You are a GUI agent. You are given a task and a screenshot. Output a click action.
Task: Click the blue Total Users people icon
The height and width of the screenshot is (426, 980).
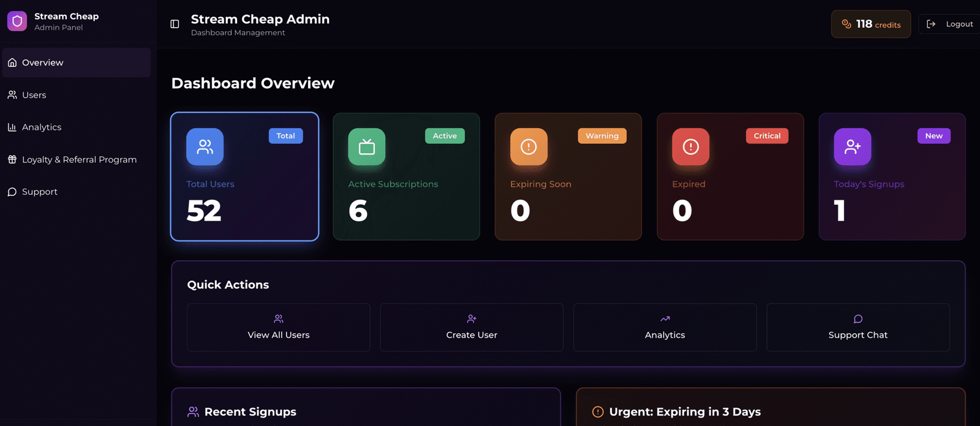205,146
